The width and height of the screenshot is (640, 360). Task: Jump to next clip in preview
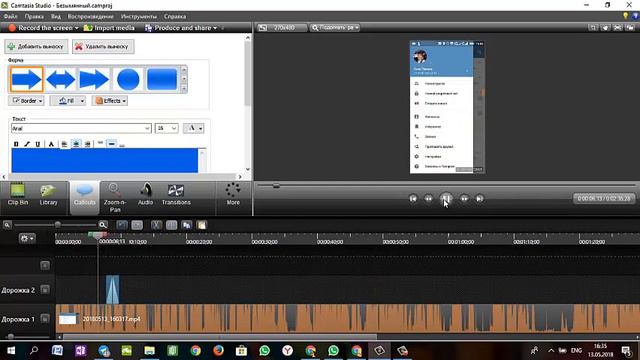480,199
